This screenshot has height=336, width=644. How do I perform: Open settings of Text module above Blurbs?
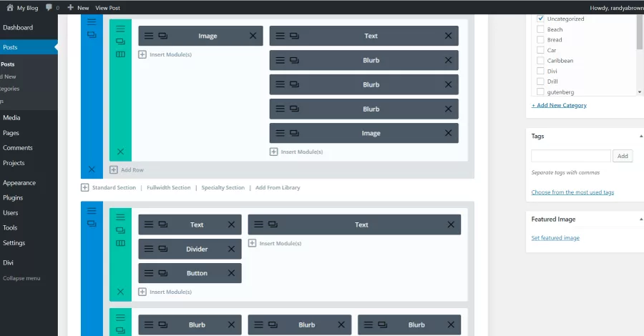click(x=280, y=36)
